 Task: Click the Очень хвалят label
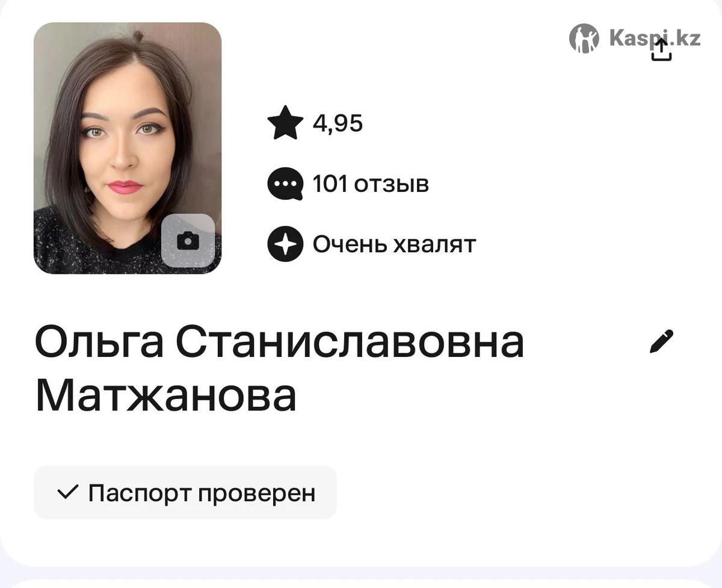[x=395, y=244]
